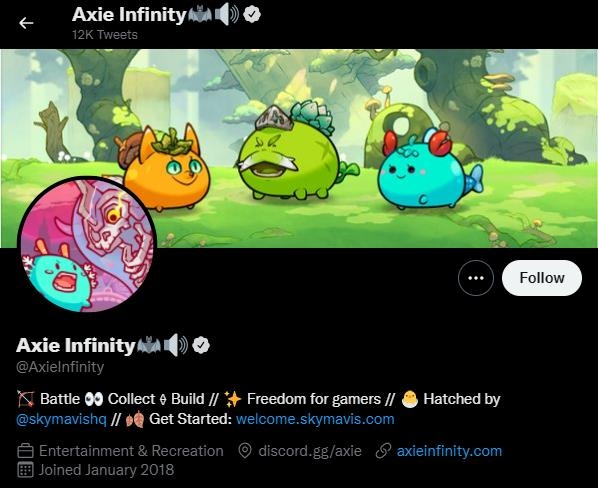The height and width of the screenshot is (488, 598).
Task: Open the @skymavishq mention link
Action: pos(61,419)
